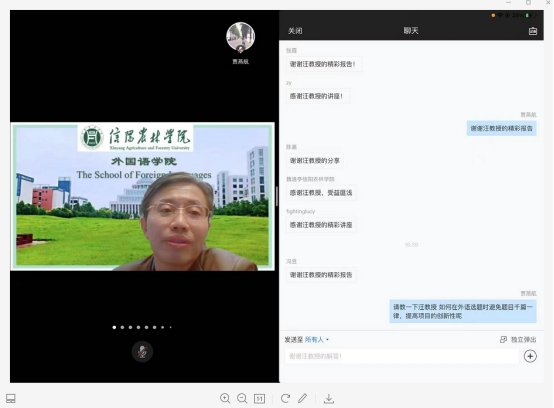The image size is (554, 408).
Task: Select the first page indicator dot
Action: coord(114,327)
